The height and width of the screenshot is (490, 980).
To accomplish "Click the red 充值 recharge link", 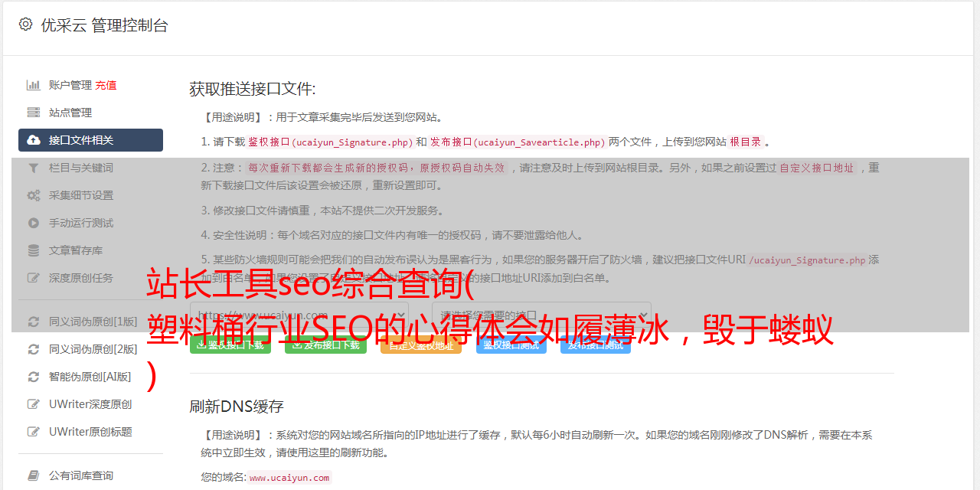I will (x=106, y=85).
